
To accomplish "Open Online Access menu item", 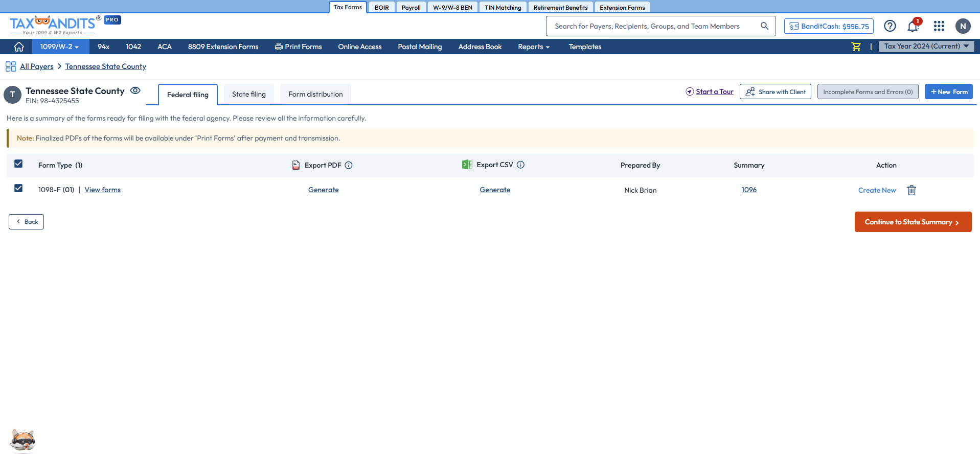I will click(360, 47).
